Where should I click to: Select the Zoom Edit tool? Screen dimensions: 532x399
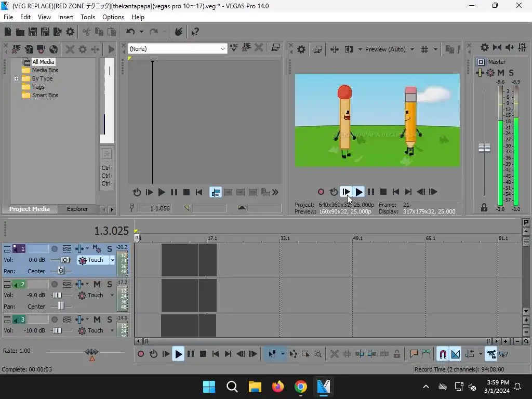(318, 354)
